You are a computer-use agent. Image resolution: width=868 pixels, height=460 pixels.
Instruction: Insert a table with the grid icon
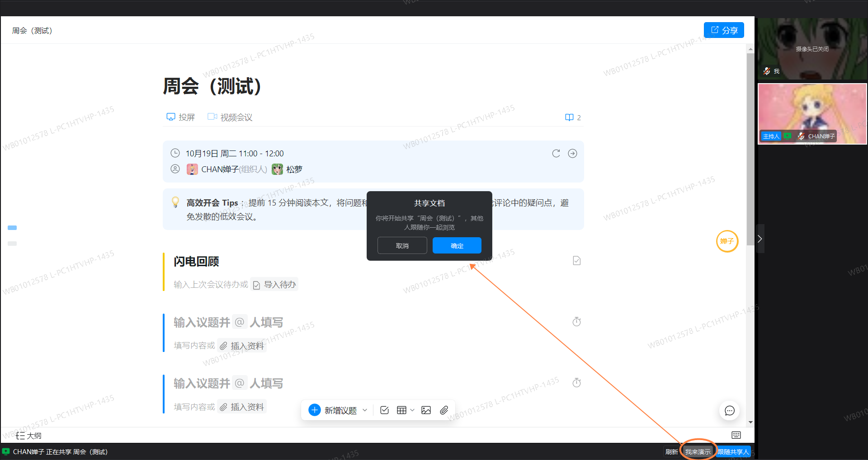pos(402,410)
